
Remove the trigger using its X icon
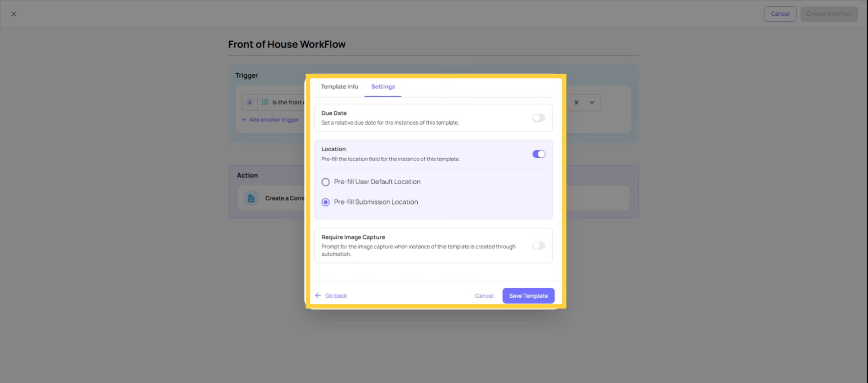tap(576, 103)
